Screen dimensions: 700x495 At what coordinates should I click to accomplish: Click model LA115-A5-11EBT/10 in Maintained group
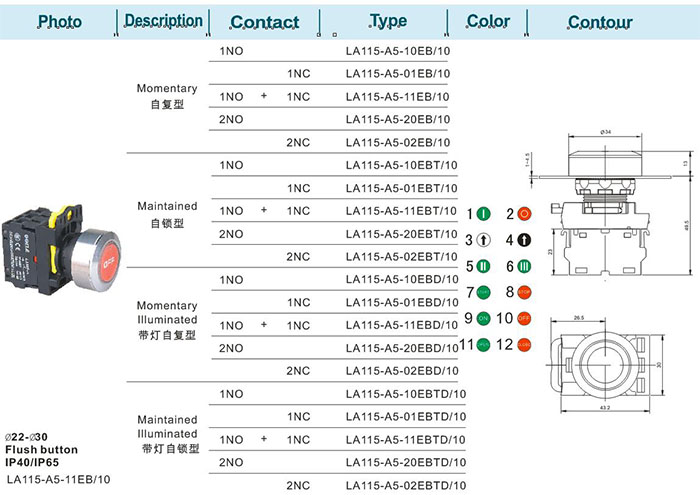tap(400, 211)
